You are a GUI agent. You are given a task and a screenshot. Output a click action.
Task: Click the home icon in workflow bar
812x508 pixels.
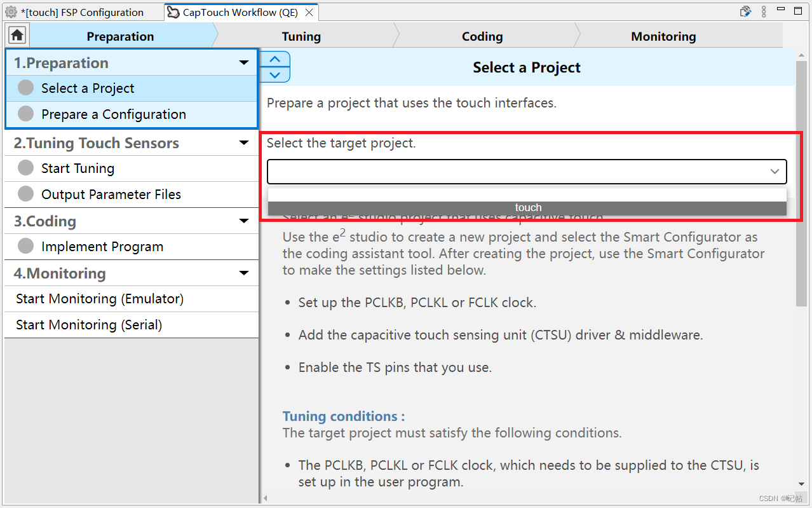point(17,36)
